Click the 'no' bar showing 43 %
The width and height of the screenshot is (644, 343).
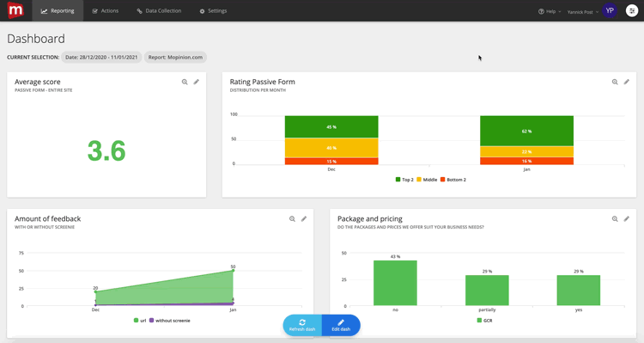tap(395, 283)
